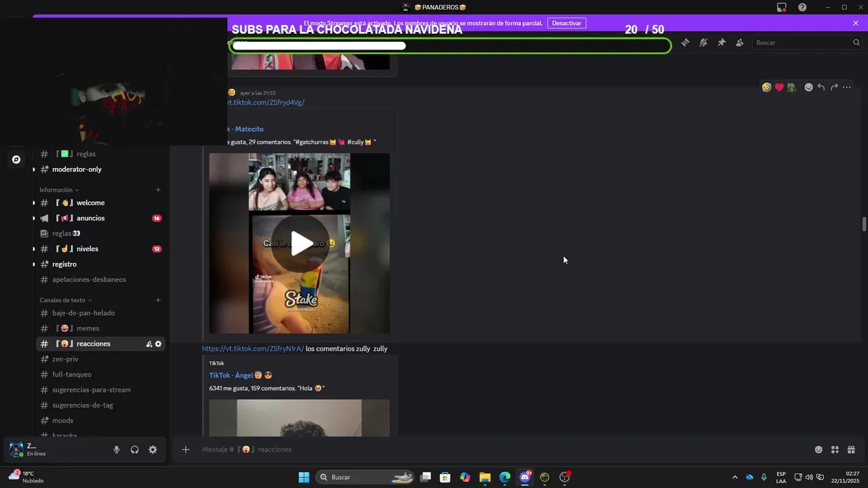Viewport: 868px width, 488px height.
Task: Click the chat scrollbar thumb
Action: pyautogui.click(x=864, y=224)
